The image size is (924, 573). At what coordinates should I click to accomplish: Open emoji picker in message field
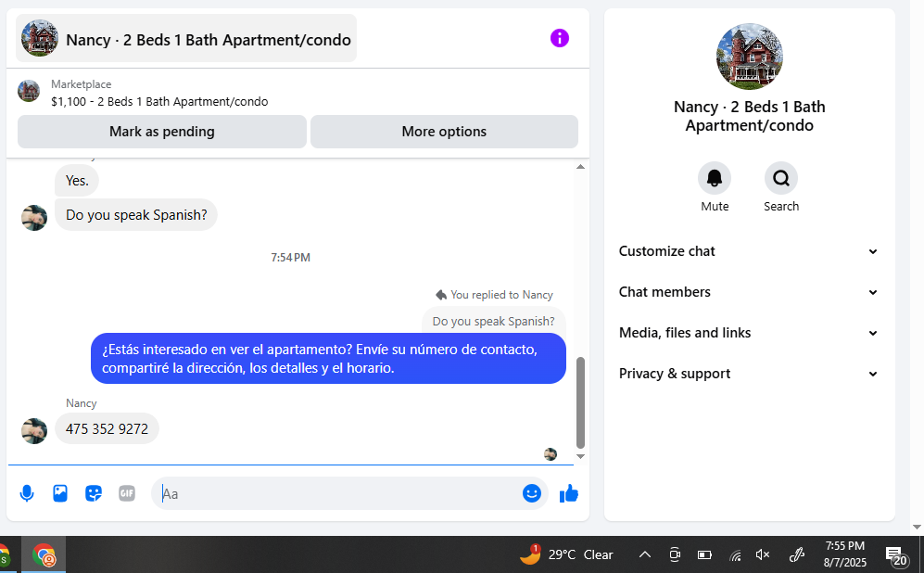(x=532, y=493)
